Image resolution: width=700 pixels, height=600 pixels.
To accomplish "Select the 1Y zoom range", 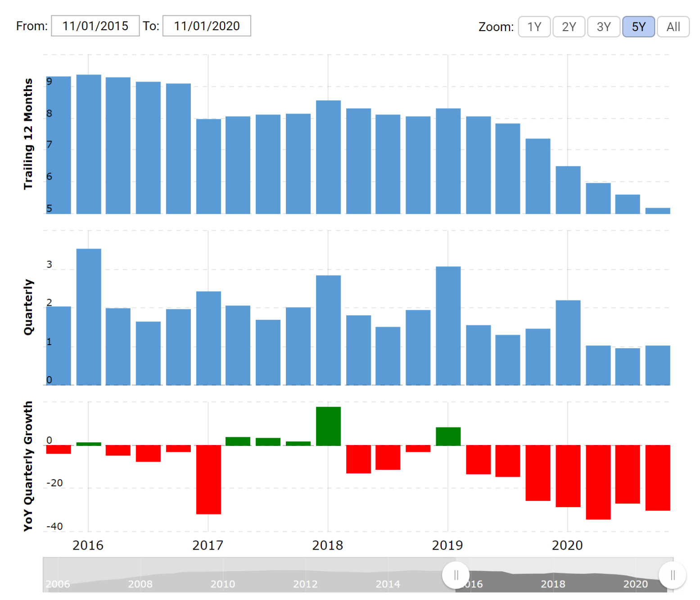I will (534, 27).
